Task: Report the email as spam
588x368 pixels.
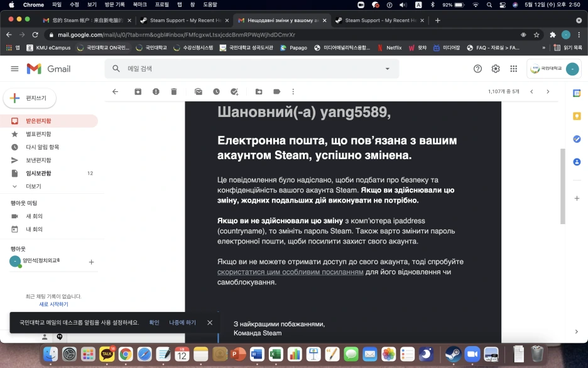Action: pyautogui.click(x=156, y=91)
